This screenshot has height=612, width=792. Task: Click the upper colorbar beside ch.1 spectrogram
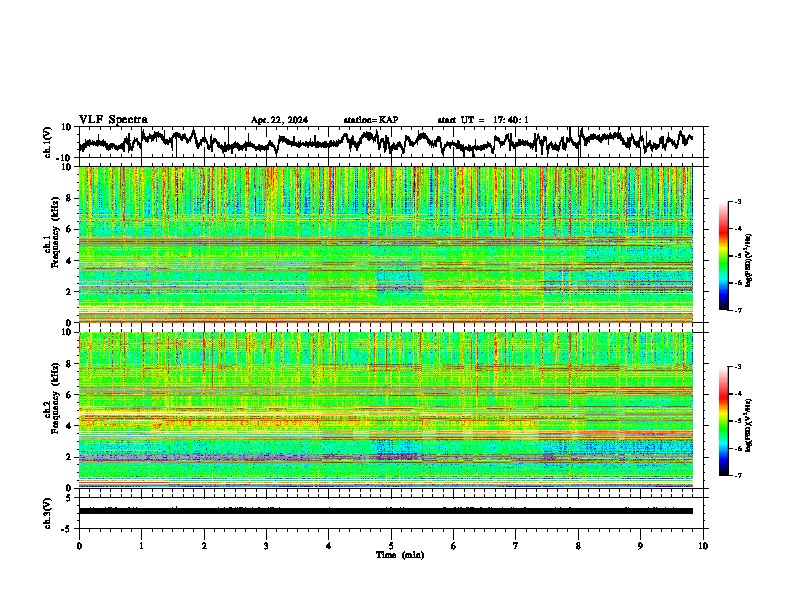pos(724,256)
